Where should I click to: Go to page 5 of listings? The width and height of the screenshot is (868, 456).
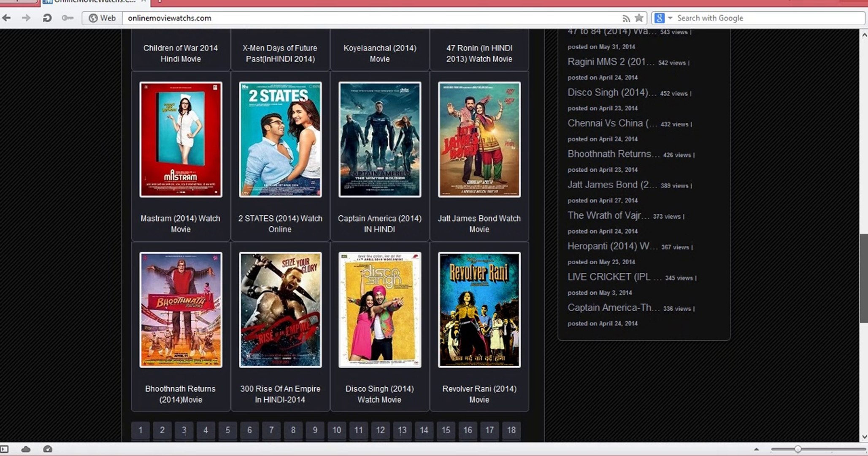click(x=227, y=430)
